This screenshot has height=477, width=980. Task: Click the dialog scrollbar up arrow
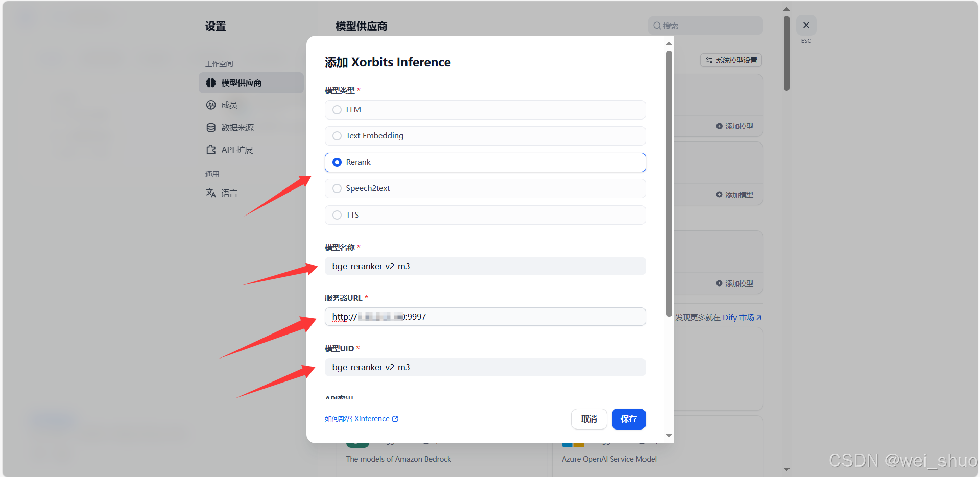(669, 44)
